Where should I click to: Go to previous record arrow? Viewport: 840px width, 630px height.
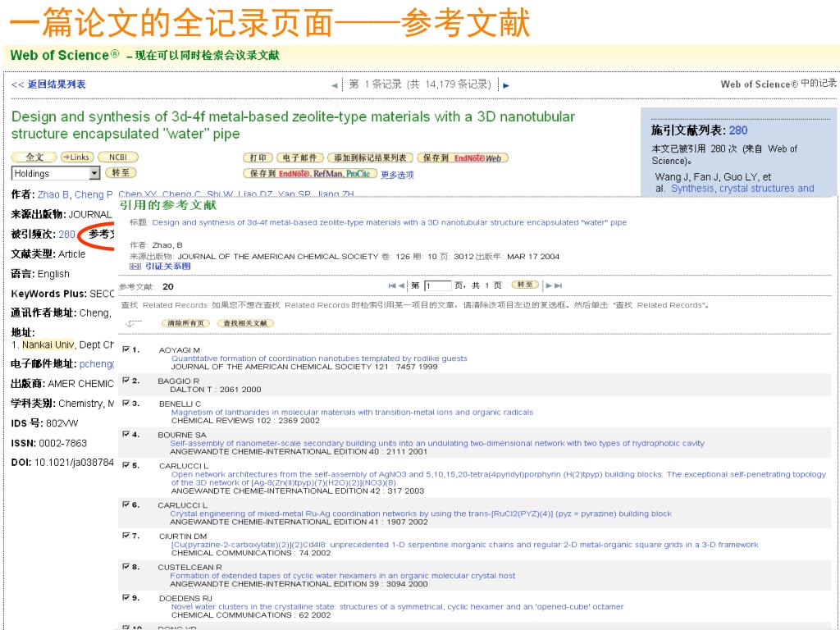click(x=335, y=85)
